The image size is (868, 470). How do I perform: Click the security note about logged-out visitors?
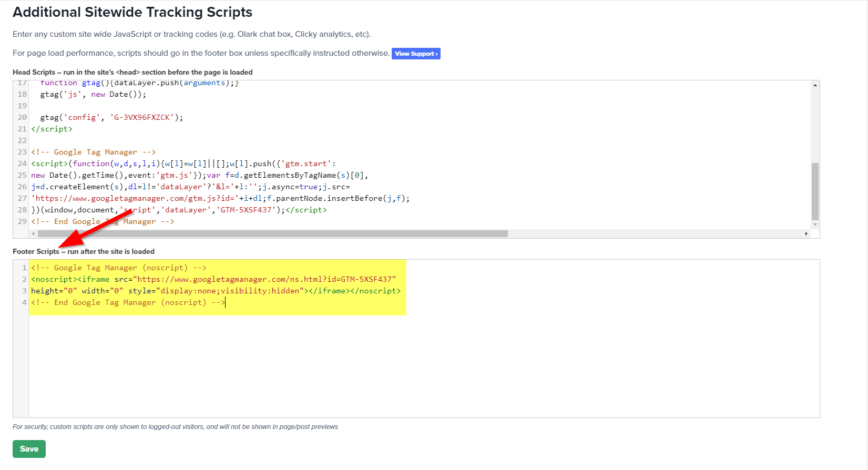coord(175,427)
